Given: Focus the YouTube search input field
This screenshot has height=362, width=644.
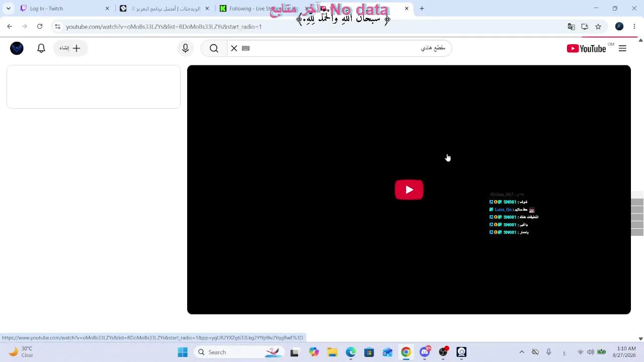Looking at the screenshot, I should [x=347, y=48].
